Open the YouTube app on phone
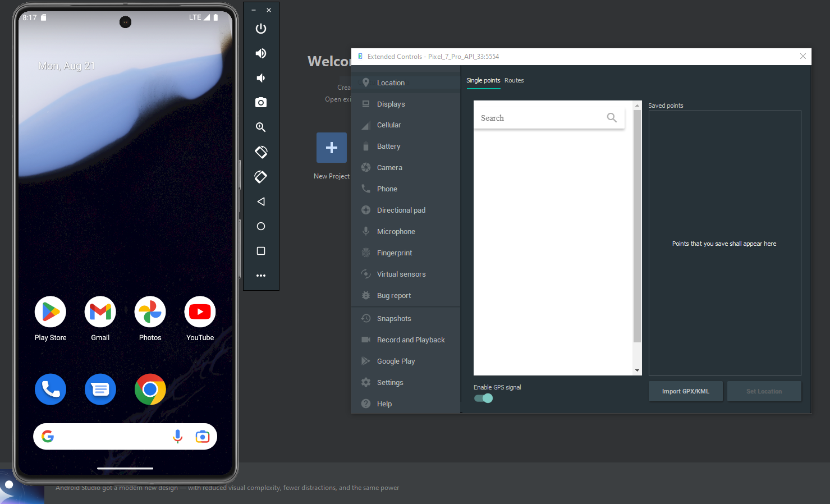 coord(200,312)
